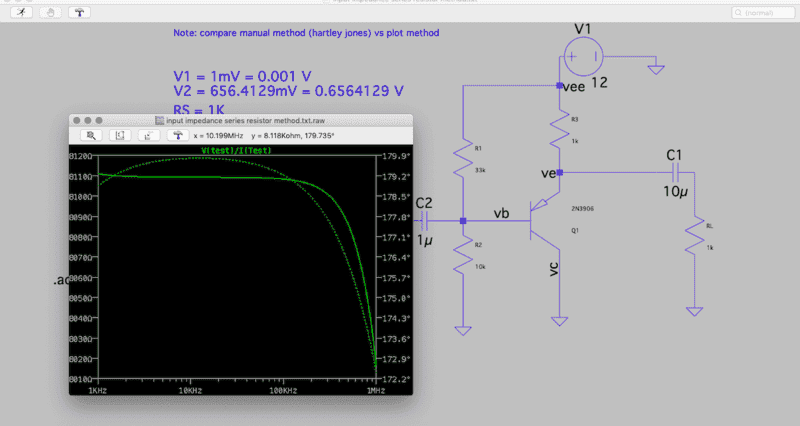Click the waveform window title input impedance series resistor method.txt.raw
The height and width of the screenshot is (426, 800).
click(245, 121)
